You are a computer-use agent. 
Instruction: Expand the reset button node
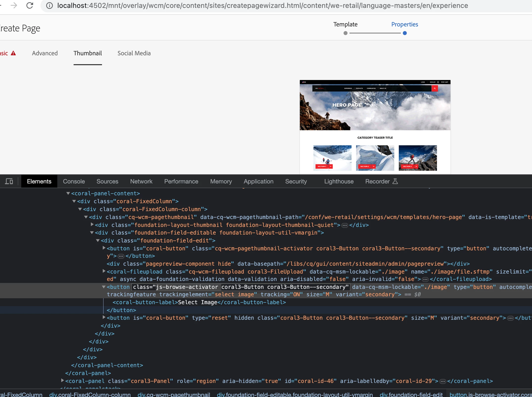[104, 318]
